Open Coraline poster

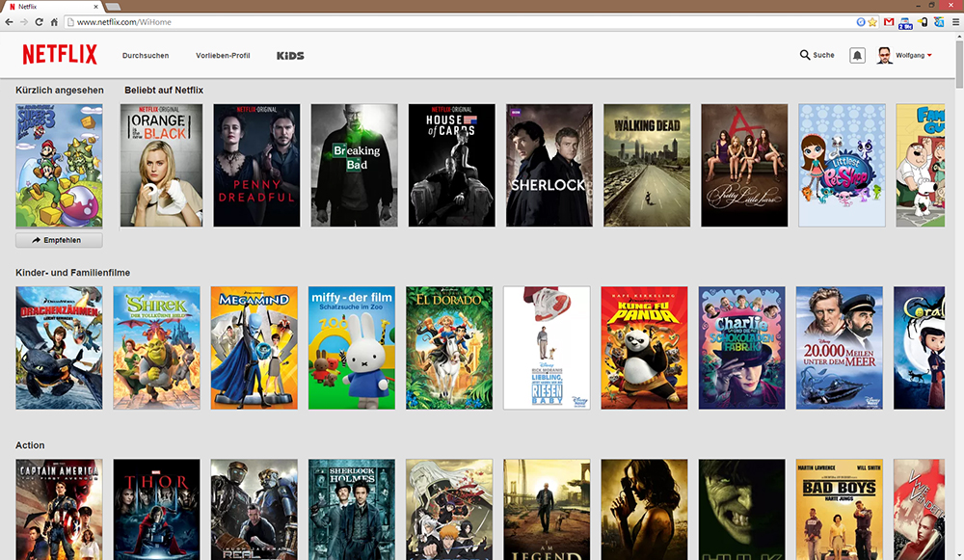(x=919, y=348)
